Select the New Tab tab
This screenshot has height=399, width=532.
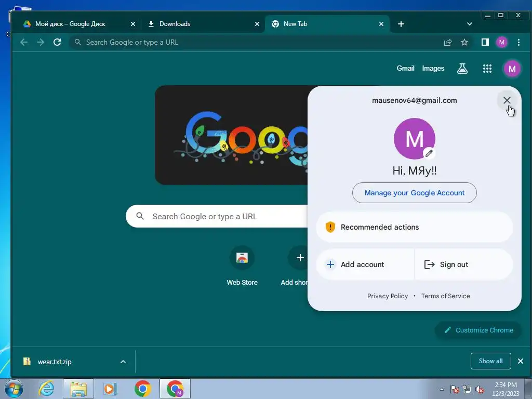click(295, 24)
